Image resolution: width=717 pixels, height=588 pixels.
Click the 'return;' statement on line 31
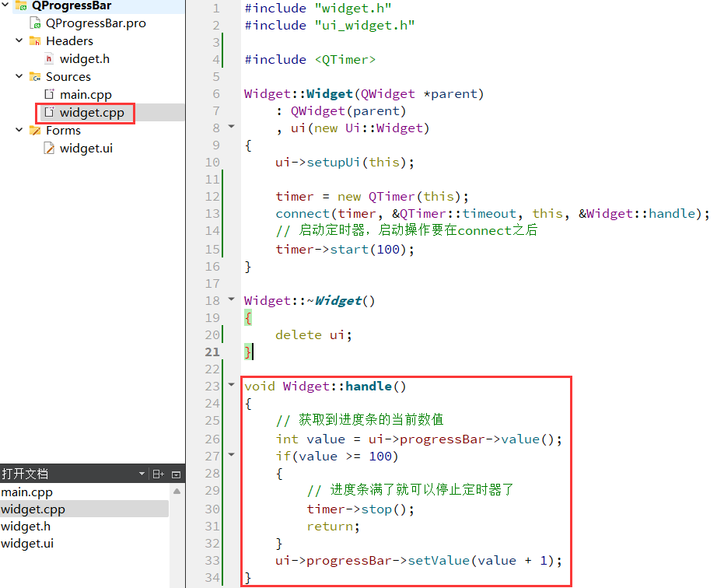(x=334, y=527)
